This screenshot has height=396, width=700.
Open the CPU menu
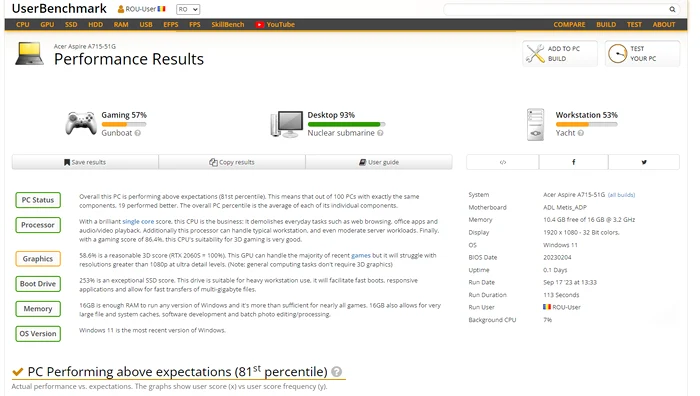point(23,25)
